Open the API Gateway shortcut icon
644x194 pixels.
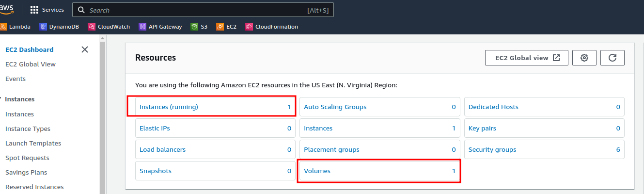pyautogui.click(x=142, y=27)
